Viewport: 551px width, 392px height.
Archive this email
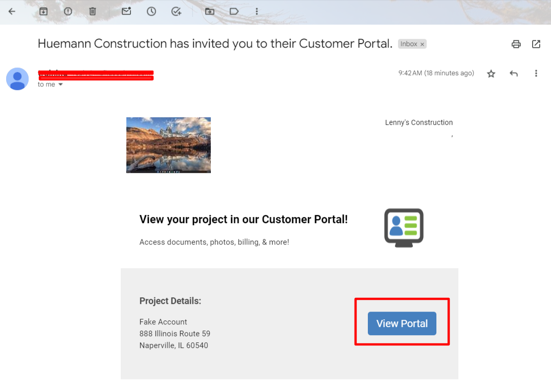tap(43, 12)
